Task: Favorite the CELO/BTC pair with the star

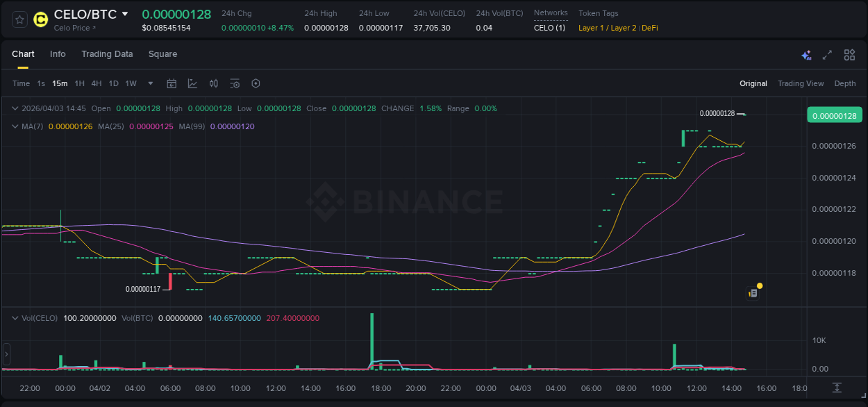Action: (19, 19)
